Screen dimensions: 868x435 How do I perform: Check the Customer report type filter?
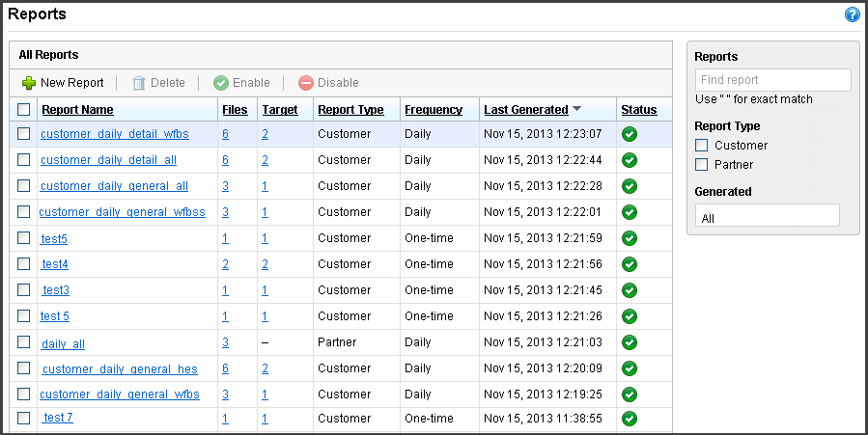point(702,146)
